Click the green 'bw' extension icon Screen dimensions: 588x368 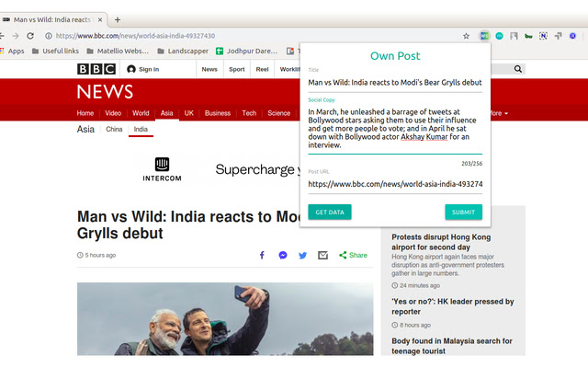(528, 36)
